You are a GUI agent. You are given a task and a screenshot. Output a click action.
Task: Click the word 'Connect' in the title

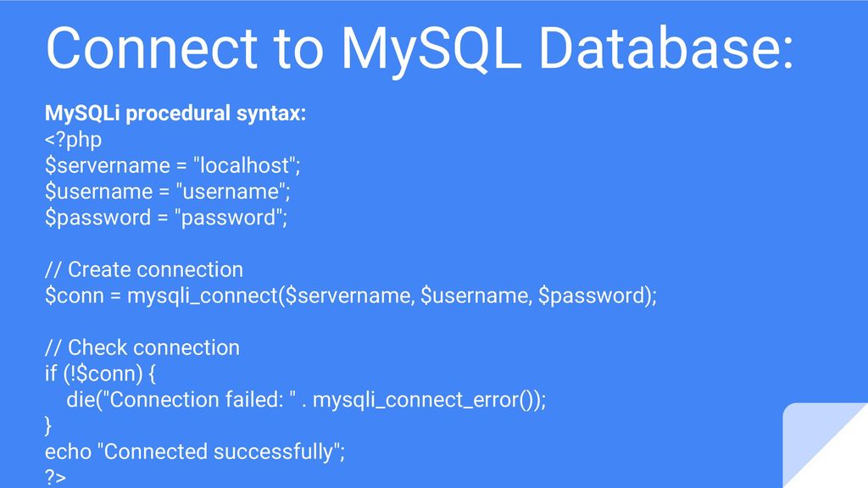(x=152, y=47)
